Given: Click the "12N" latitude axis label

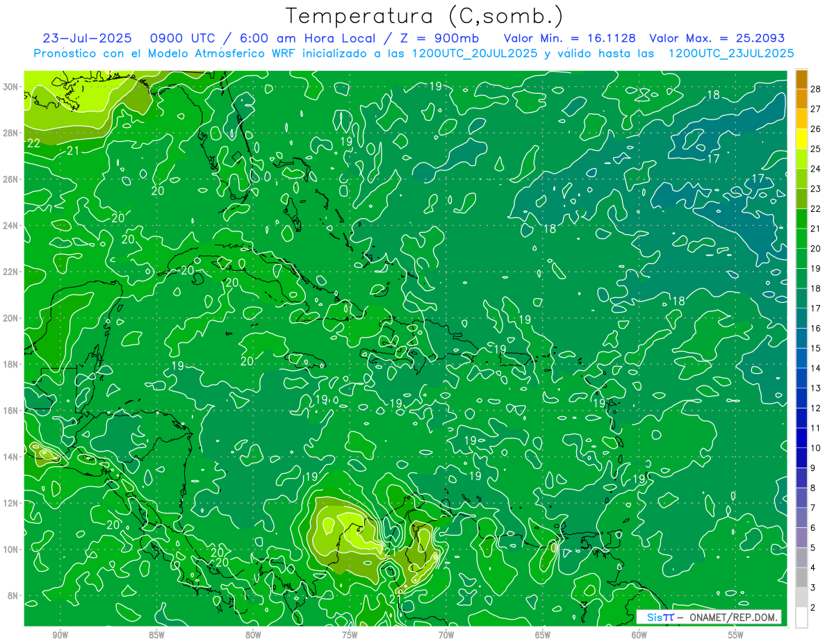Looking at the screenshot, I should [11, 503].
